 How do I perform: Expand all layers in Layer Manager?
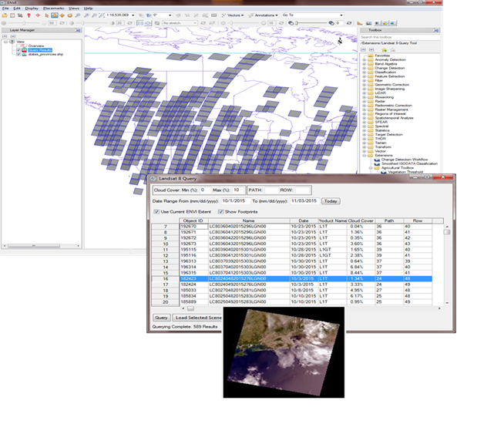click(13, 36)
